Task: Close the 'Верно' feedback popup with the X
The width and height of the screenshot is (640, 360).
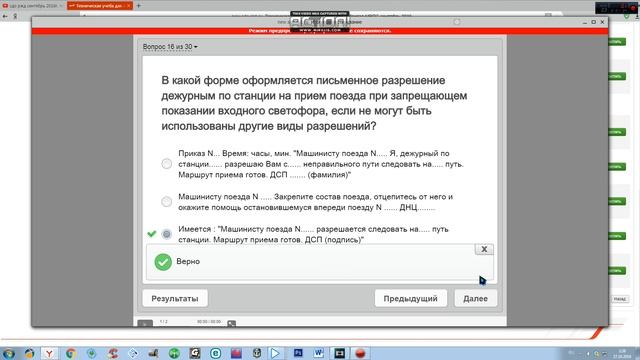Action: click(484, 249)
